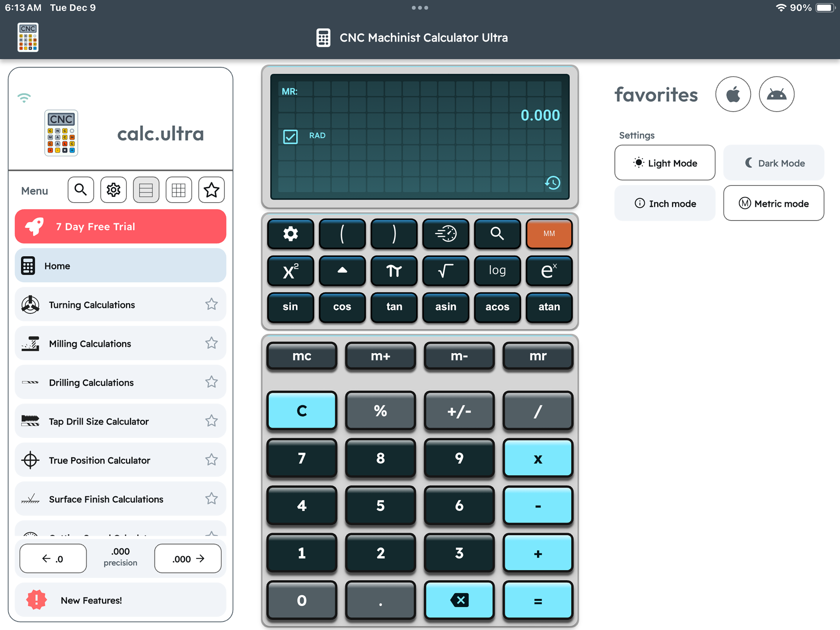Screen dimensions: 840x630
Task: Tap the x squared key
Action: [291, 270]
